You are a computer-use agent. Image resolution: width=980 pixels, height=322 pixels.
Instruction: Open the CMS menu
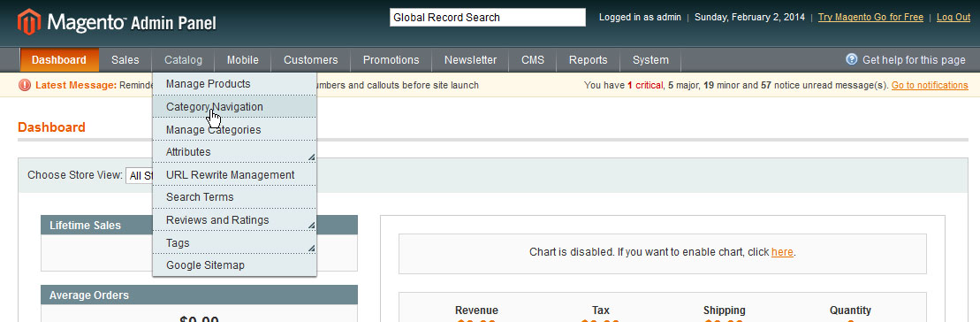533,60
